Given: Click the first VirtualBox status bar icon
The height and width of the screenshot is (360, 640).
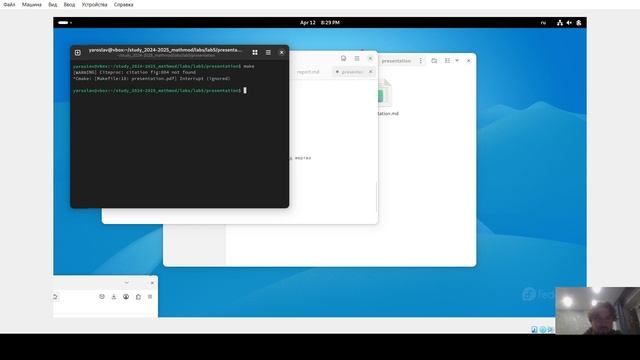Looking at the screenshot, I should (x=534, y=329).
